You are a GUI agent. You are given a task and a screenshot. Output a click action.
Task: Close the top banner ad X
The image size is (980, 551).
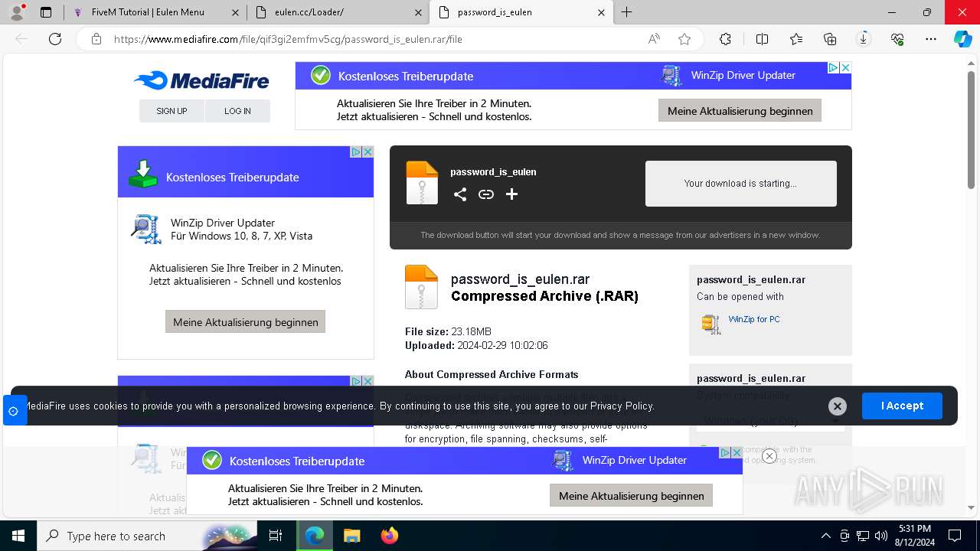point(845,67)
